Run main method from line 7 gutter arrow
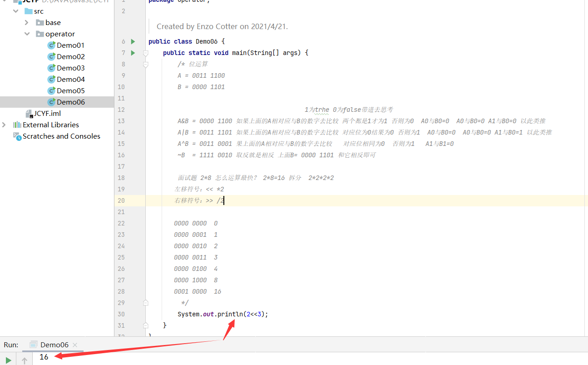Viewport: 588px width, 365px height. [133, 53]
